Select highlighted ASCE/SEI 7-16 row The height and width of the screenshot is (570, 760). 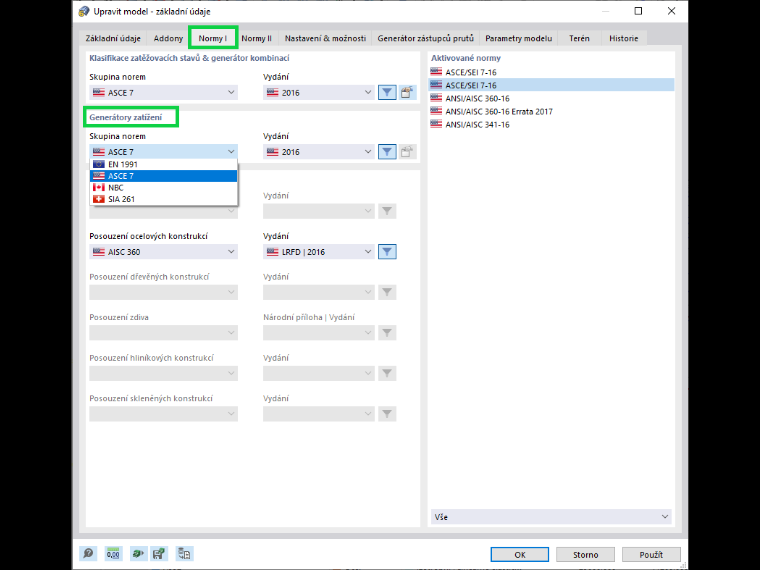tap(551, 85)
